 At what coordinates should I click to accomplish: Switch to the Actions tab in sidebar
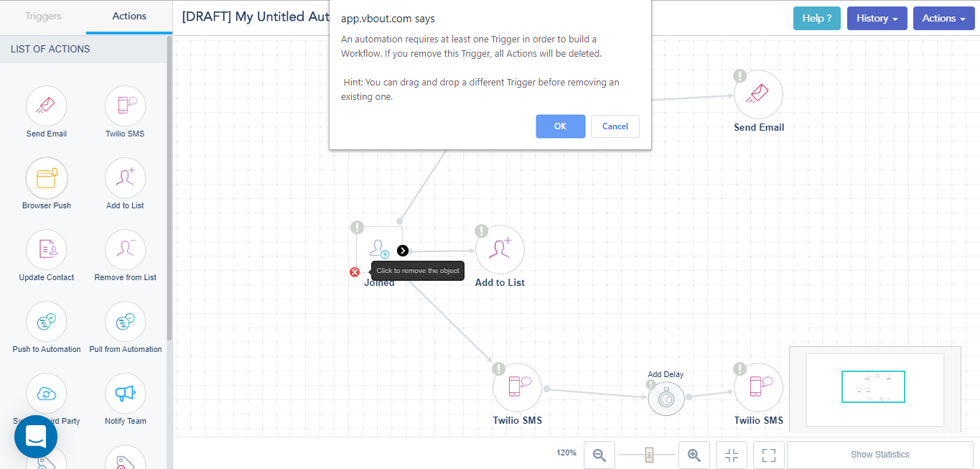(129, 16)
